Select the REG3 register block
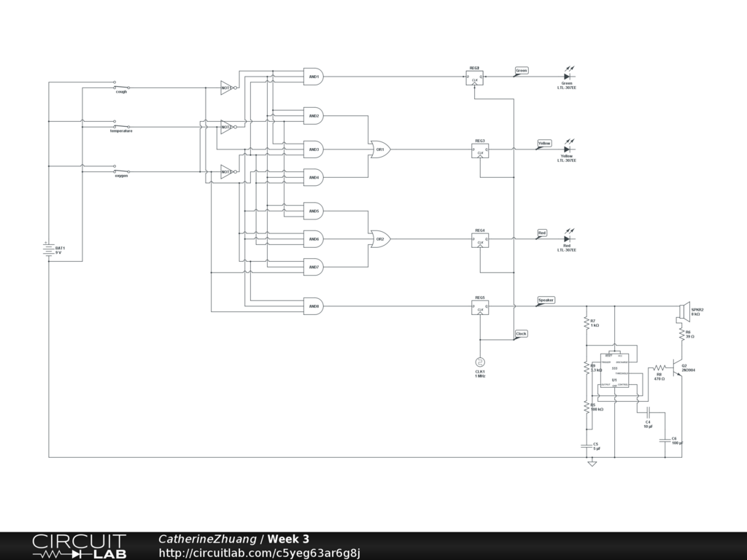Screen dimensions: 747x560 point(480,150)
